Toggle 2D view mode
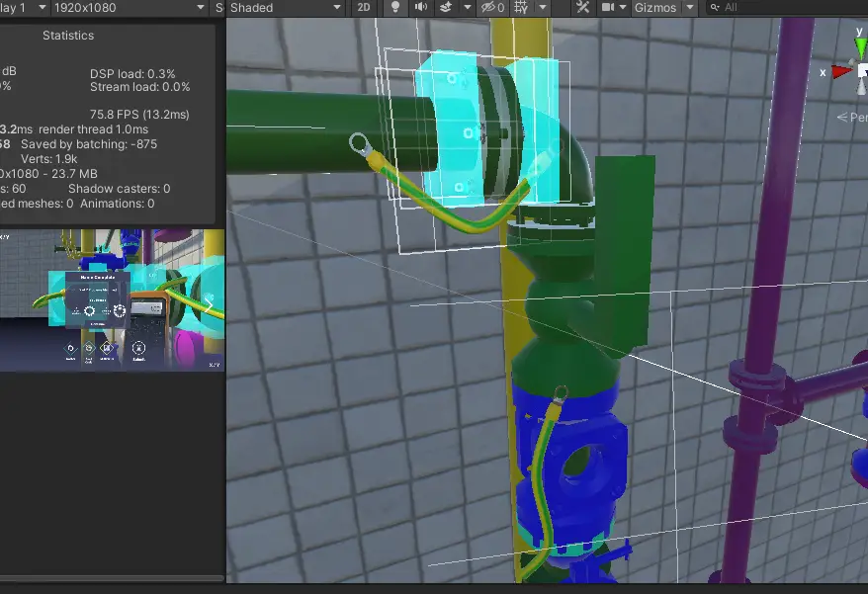 pos(364,8)
